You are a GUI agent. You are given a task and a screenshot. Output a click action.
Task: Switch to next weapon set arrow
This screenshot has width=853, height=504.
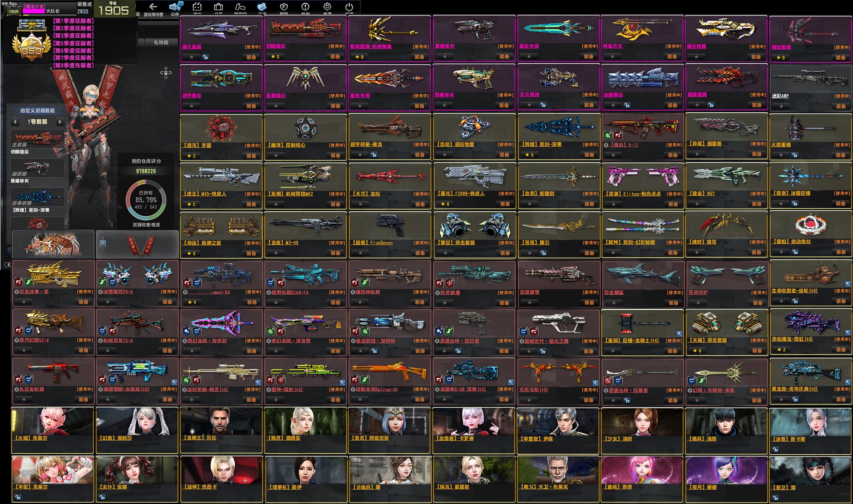tap(60, 122)
